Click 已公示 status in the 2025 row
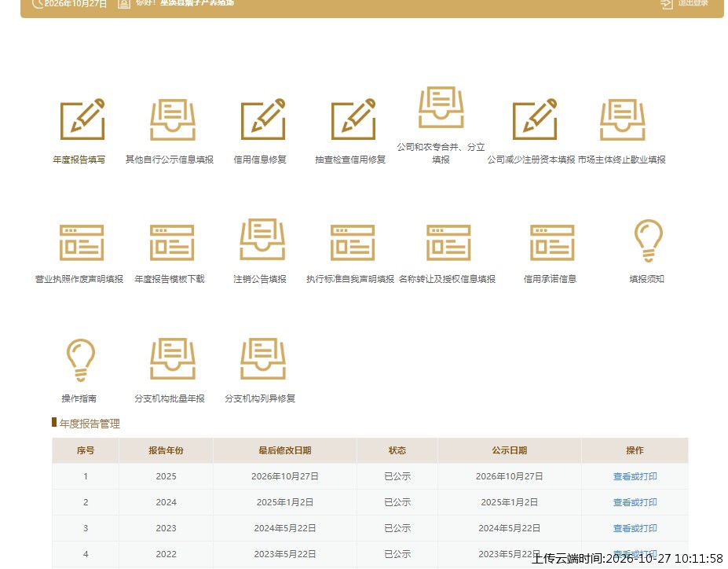The image size is (728, 569). pos(397,476)
